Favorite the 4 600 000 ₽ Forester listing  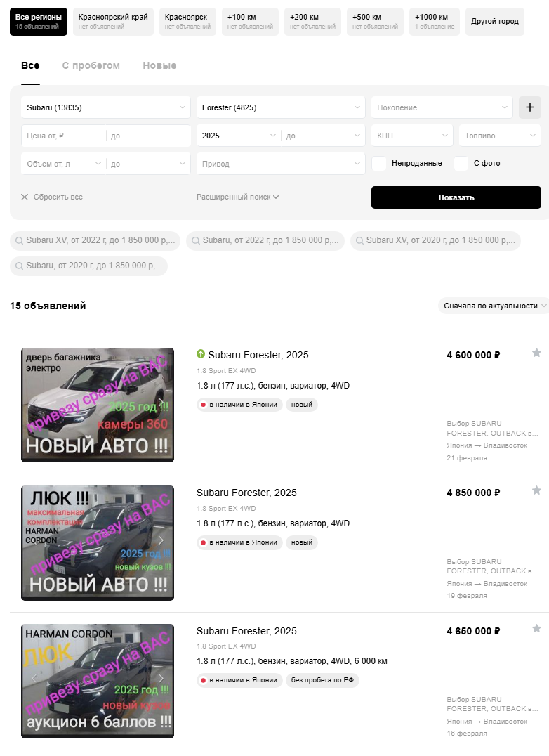[536, 353]
